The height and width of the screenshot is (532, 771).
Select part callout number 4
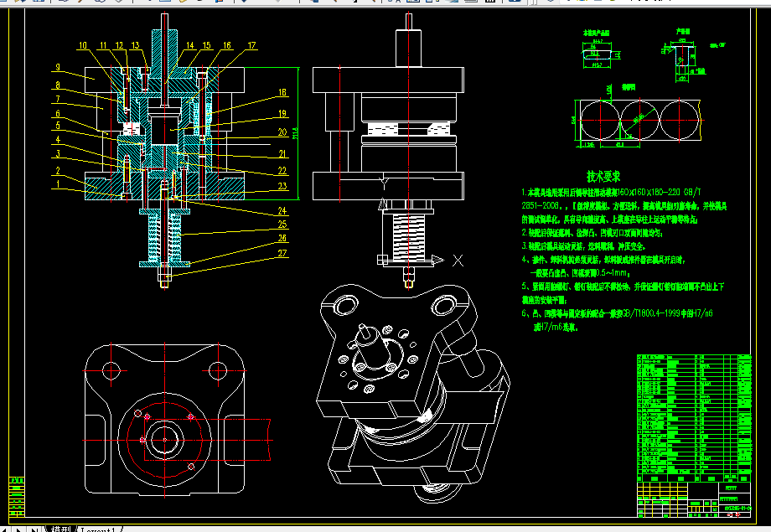pos(58,140)
